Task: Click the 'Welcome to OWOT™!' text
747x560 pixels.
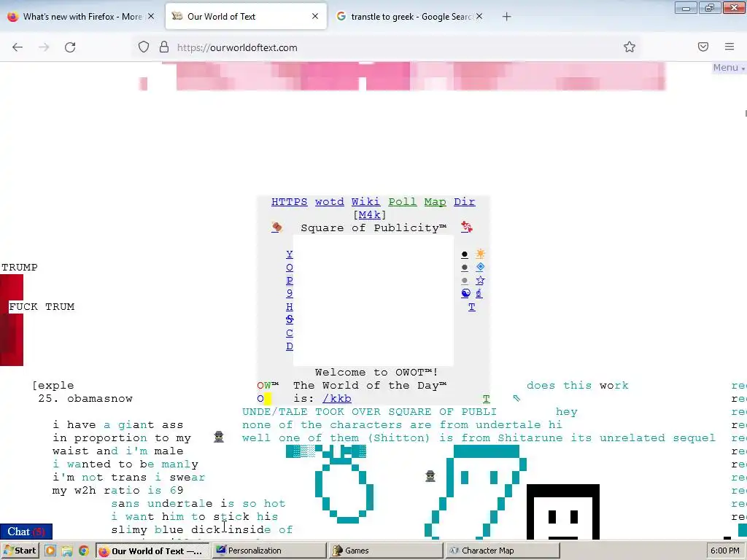Action: click(x=376, y=373)
